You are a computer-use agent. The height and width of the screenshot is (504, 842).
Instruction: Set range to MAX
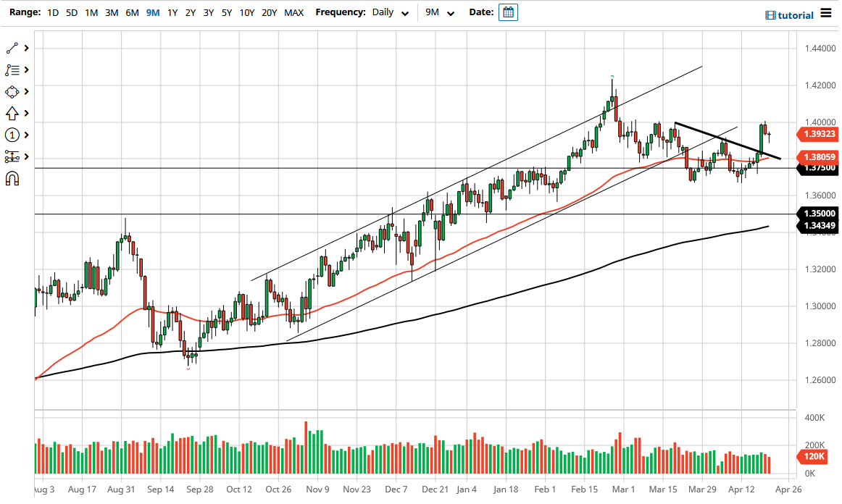(x=293, y=12)
